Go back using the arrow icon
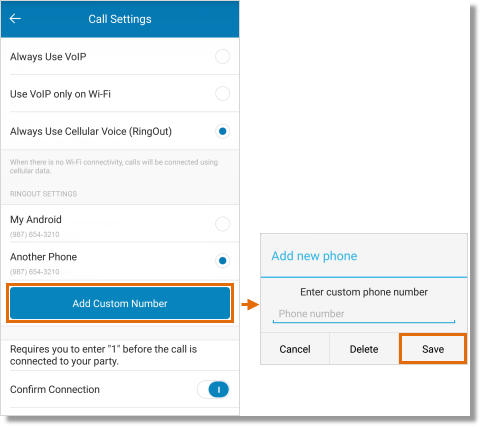Viewport: 481px width, 427px height. [15, 19]
